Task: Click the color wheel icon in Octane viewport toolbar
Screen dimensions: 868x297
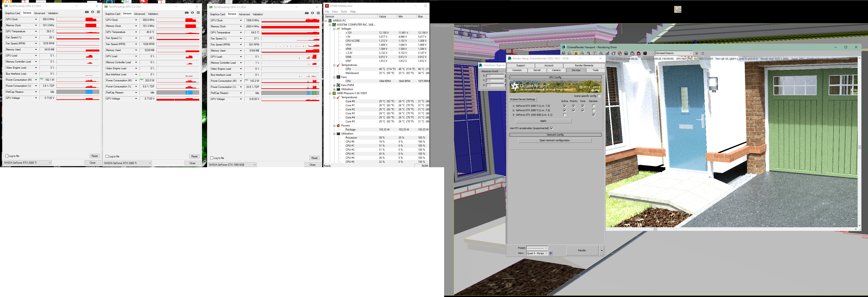Action: point(614,53)
